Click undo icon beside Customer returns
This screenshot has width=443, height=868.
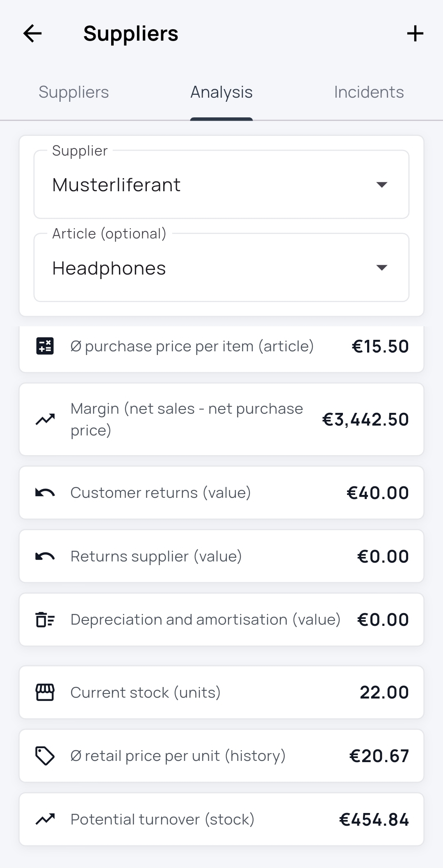[x=45, y=492]
